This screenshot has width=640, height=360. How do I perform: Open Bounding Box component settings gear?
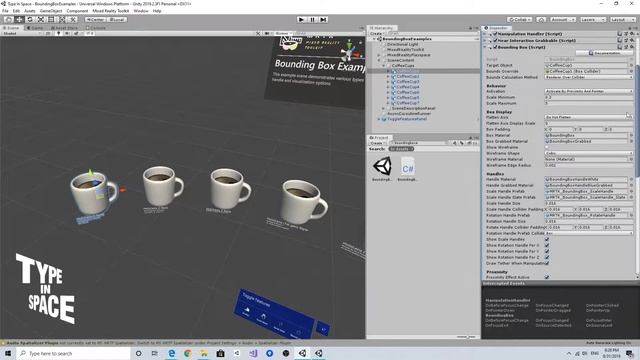click(632, 47)
